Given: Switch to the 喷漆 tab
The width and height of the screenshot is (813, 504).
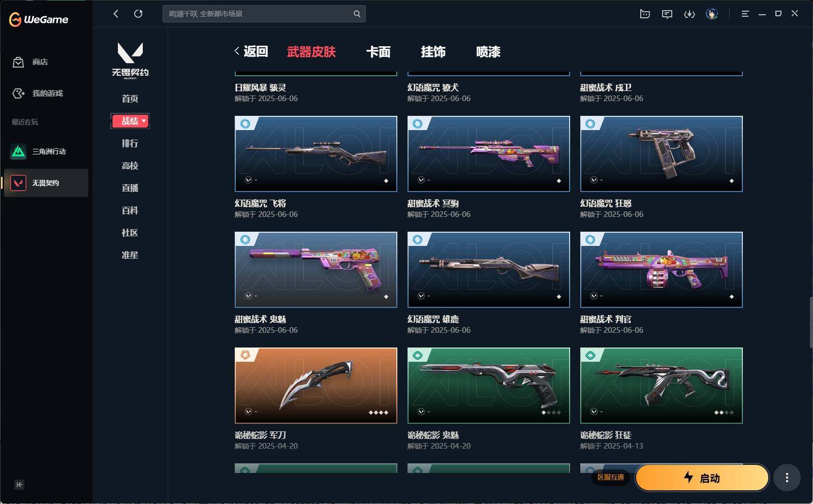Looking at the screenshot, I should 488,52.
